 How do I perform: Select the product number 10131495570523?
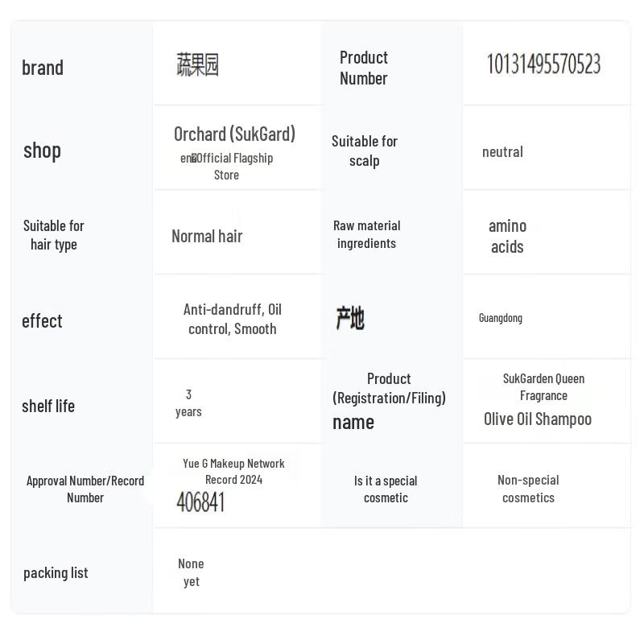pos(543,64)
